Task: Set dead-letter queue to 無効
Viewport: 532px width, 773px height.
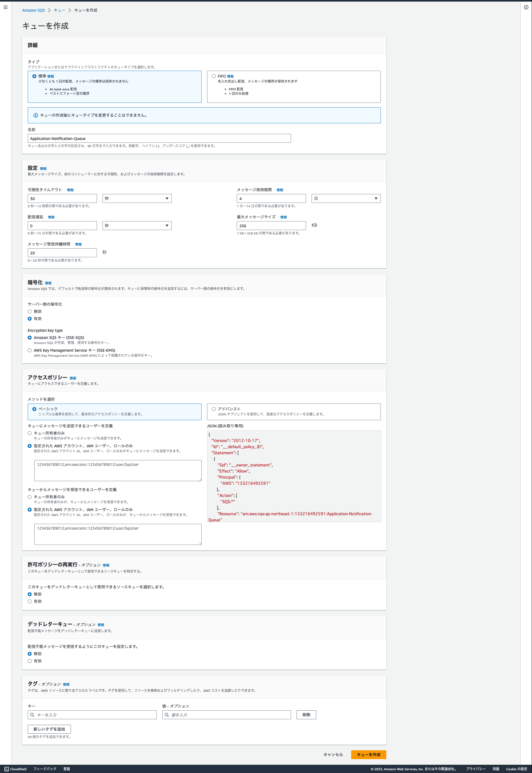Action: (x=30, y=654)
